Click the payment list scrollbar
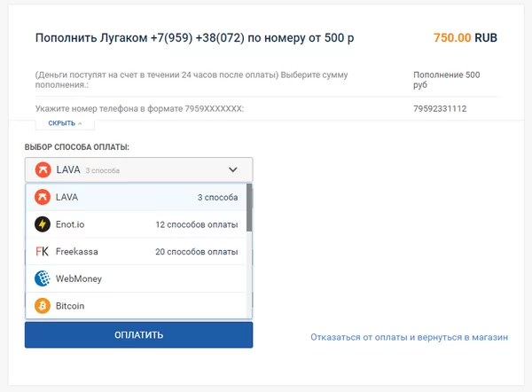Image resolution: width=532 pixels, height=392 pixels. (249, 208)
